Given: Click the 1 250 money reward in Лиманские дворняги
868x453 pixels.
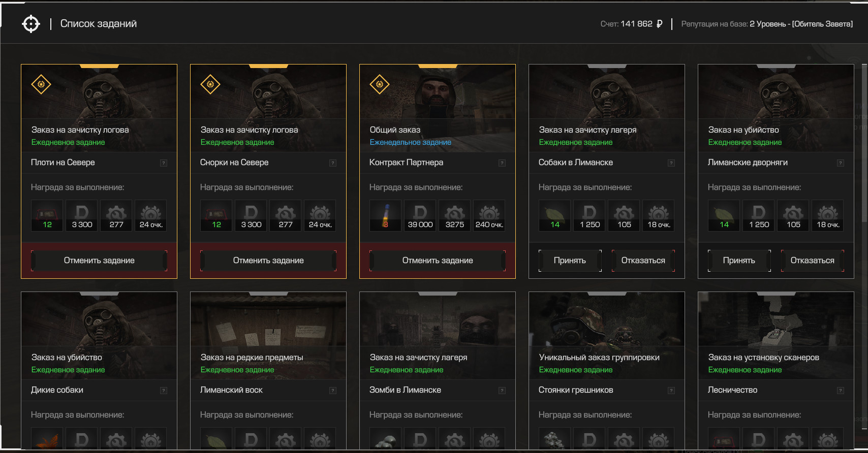Looking at the screenshot, I should [x=759, y=216].
